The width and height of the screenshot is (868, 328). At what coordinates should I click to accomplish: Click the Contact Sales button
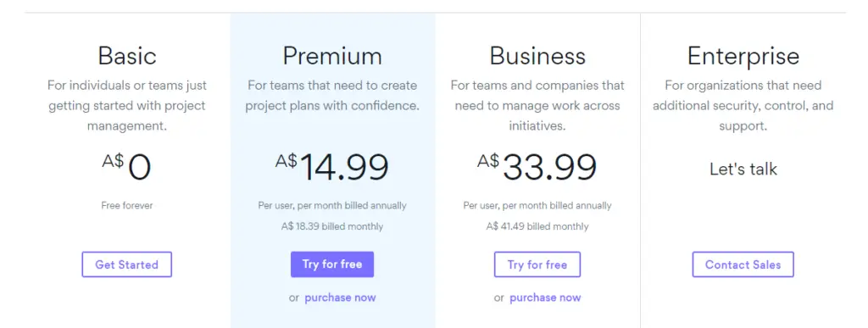tap(743, 264)
